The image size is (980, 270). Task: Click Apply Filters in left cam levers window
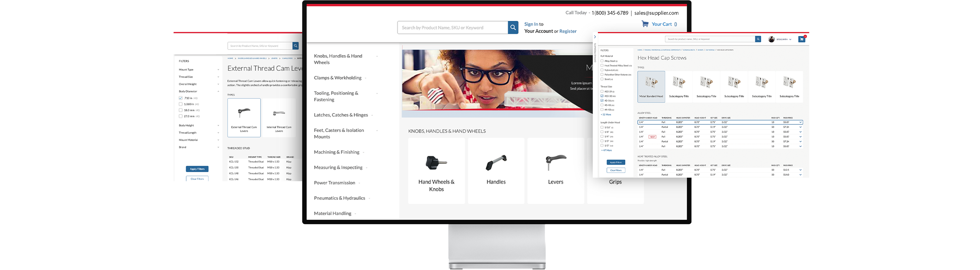(197, 169)
